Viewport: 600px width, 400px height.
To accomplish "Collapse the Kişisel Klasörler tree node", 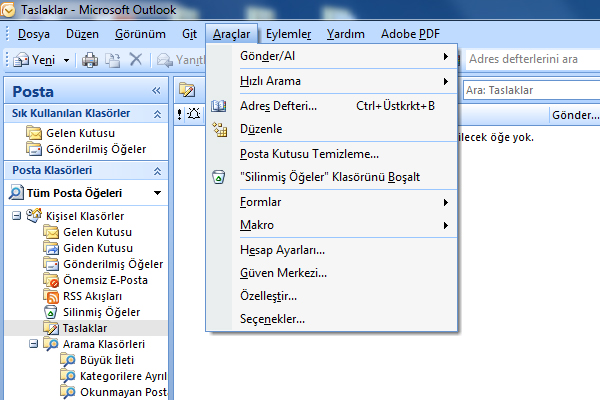I will (x=16, y=216).
